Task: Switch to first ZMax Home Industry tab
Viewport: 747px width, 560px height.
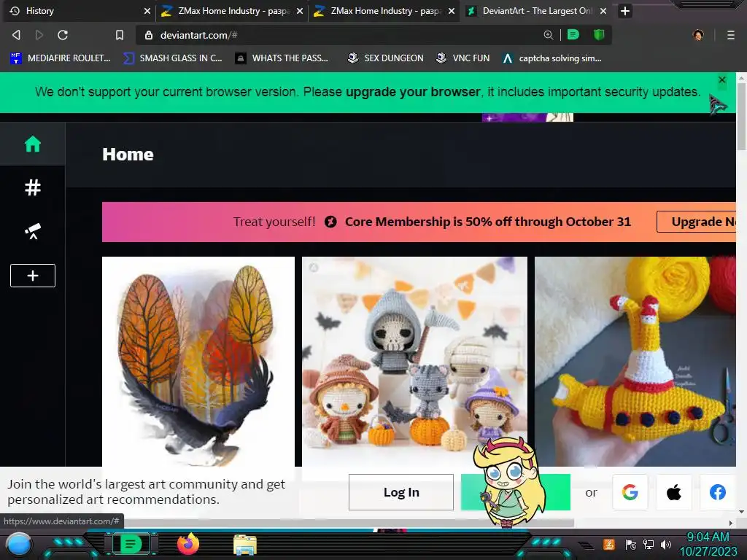Action: [x=232, y=10]
